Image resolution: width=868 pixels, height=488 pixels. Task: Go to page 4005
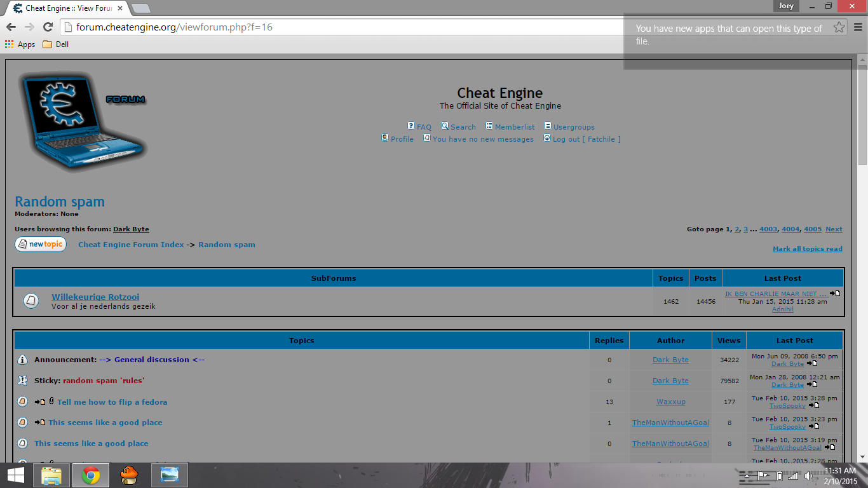pyautogui.click(x=813, y=229)
